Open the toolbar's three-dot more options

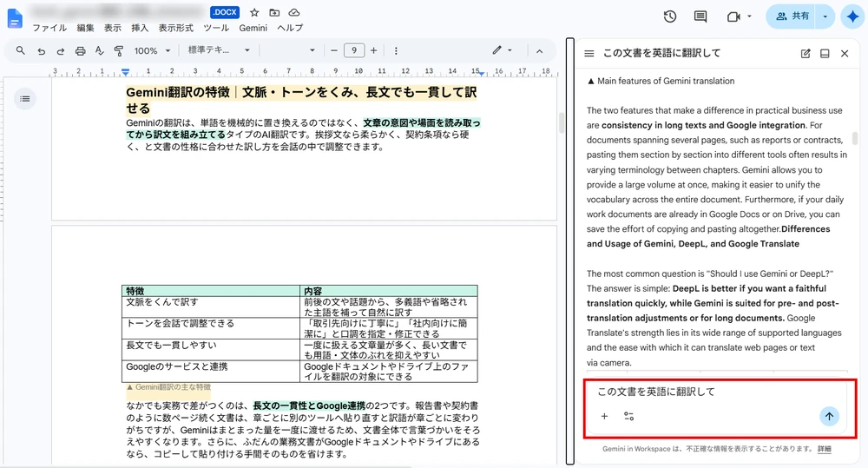[396, 51]
